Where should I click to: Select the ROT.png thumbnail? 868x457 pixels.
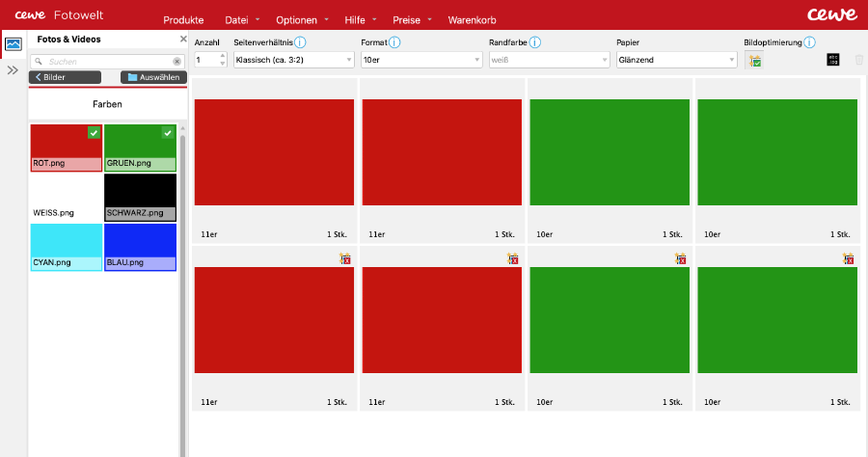[66, 148]
